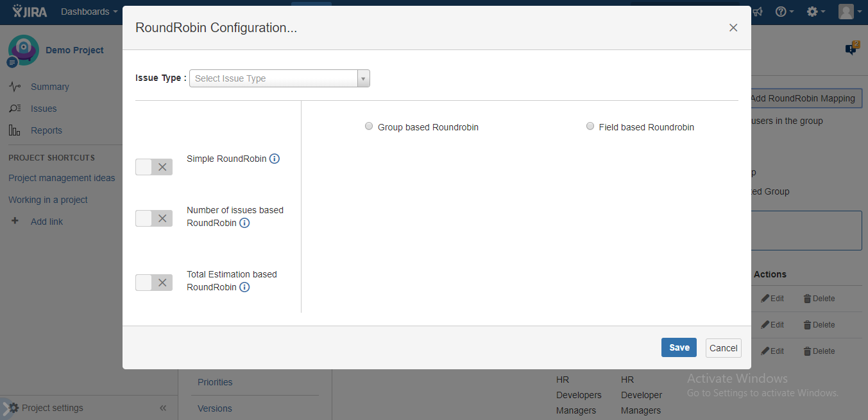Open the help menu icon
This screenshot has width=868, height=420.
(785, 12)
